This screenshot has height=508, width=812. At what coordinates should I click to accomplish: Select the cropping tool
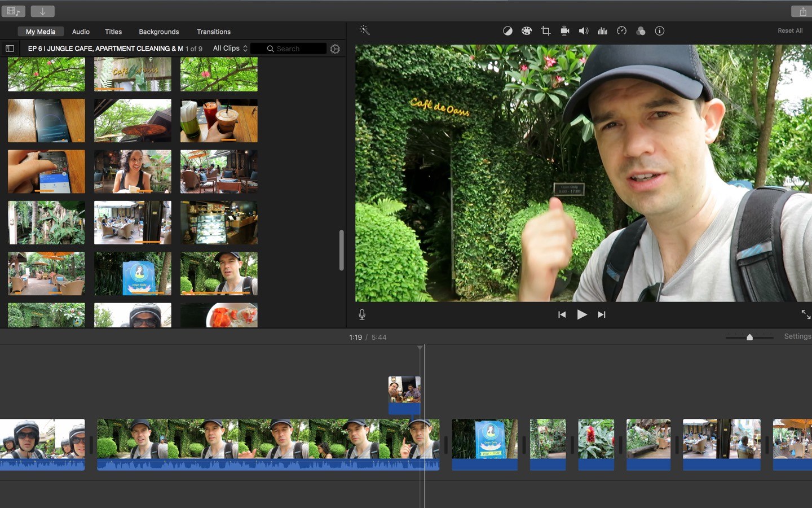pos(545,31)
